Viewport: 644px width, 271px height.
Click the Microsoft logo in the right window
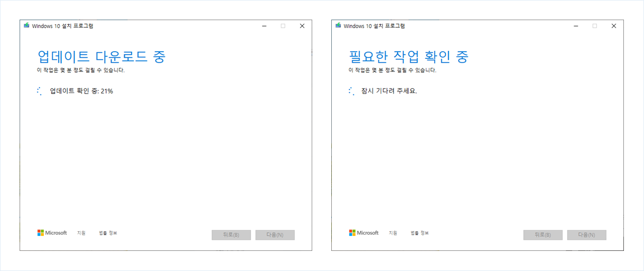coord(364,233)
